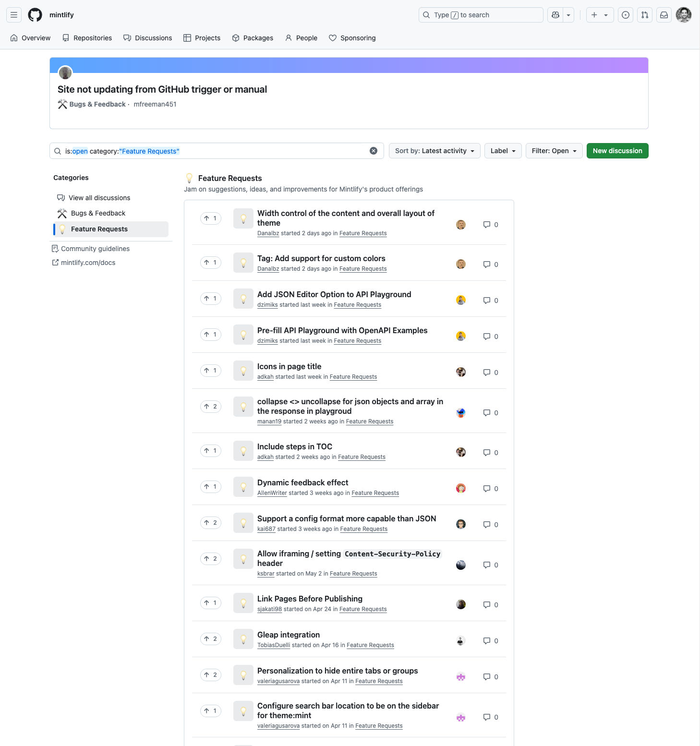Open Community guidelines link
The width and height of the screenshot is (700, 746).
tap(91, 249)
